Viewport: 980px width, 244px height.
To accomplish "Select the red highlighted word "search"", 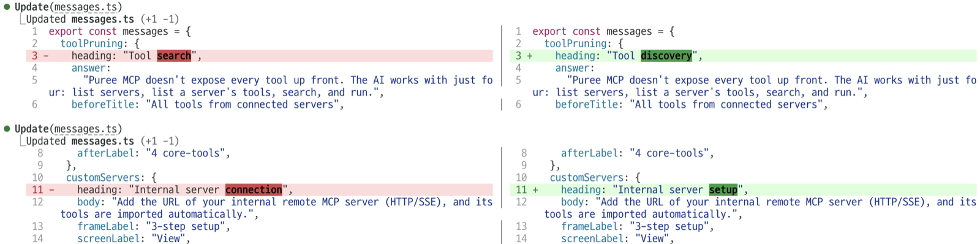I will pyautogui.click(x=174, y=56).
